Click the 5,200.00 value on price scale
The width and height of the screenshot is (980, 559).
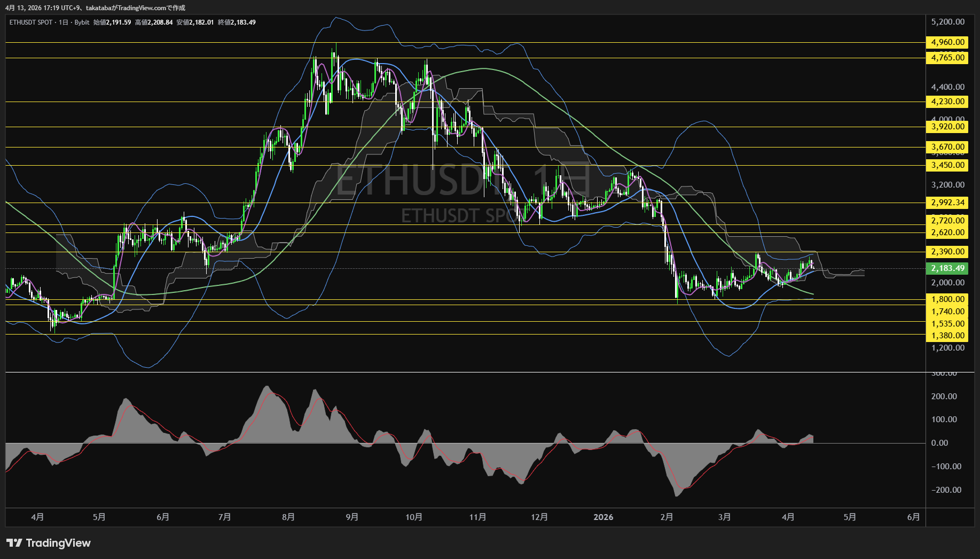[x=947, y=22]
